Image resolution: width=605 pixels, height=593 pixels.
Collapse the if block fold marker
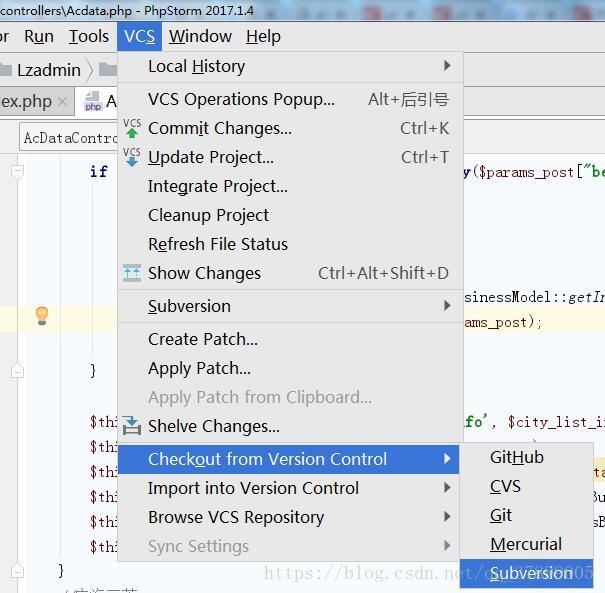point(17,171)
